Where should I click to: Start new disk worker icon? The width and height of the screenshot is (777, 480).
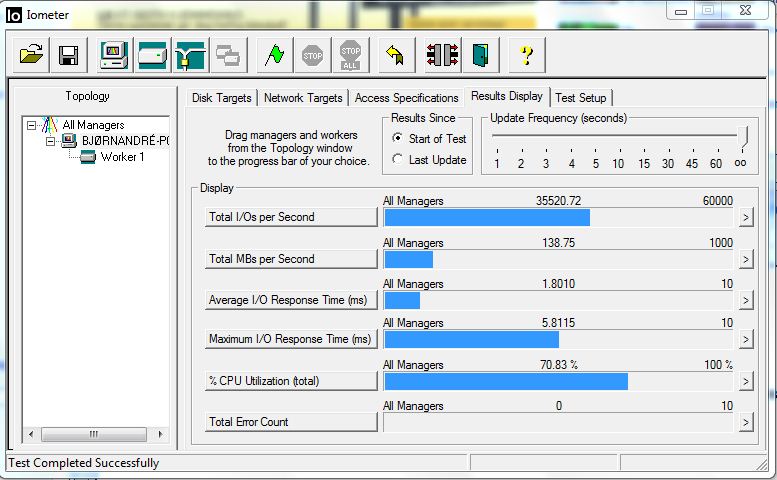[153, 54]
